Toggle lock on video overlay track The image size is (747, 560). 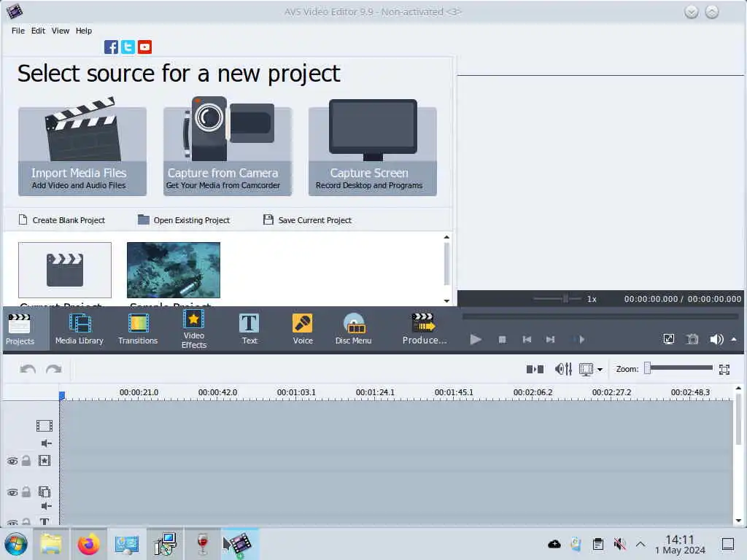pos(26,491)
